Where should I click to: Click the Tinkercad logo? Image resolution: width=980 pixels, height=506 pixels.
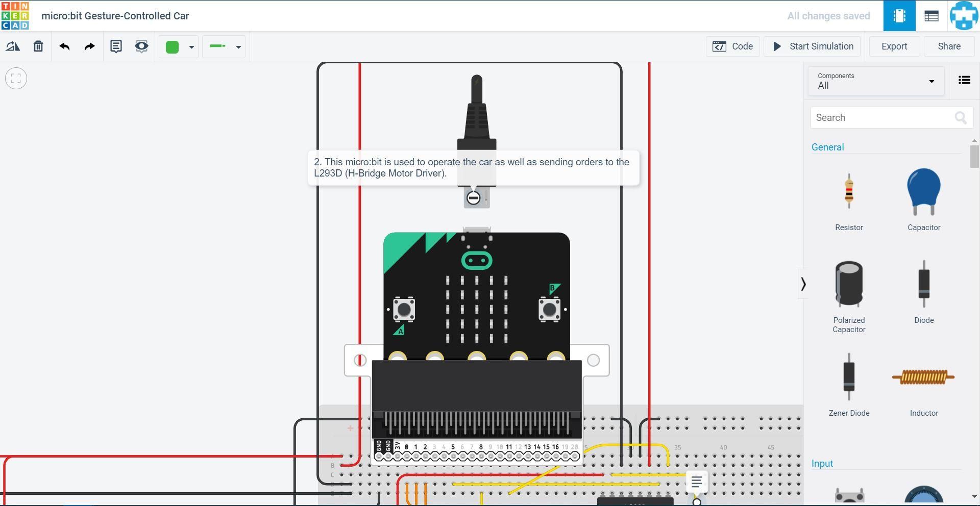16,16
